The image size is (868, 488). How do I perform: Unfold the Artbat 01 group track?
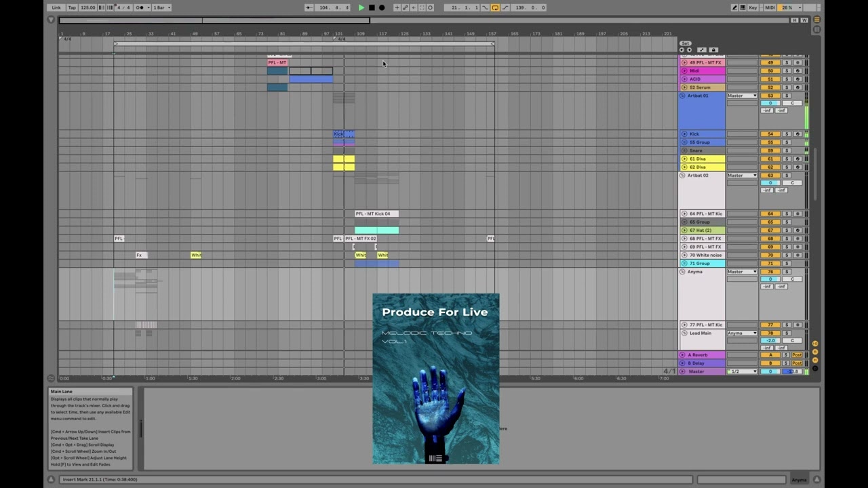coord(683,96)
